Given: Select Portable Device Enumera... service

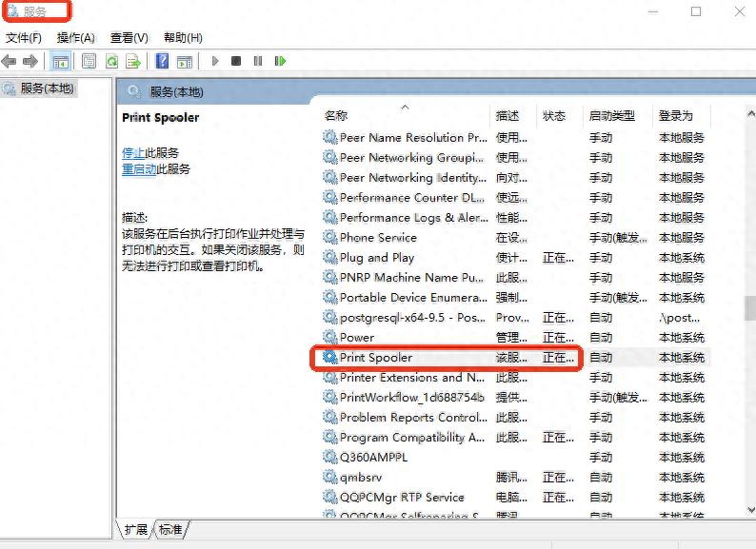Looking at the screenshot, I should 516,298.
